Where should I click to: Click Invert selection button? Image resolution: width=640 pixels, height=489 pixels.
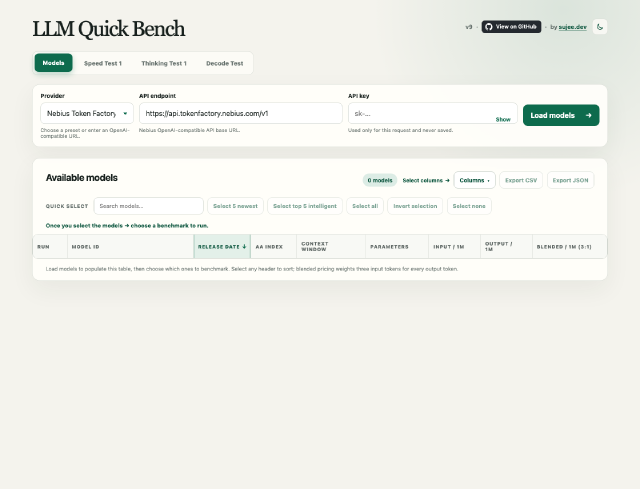415,206
